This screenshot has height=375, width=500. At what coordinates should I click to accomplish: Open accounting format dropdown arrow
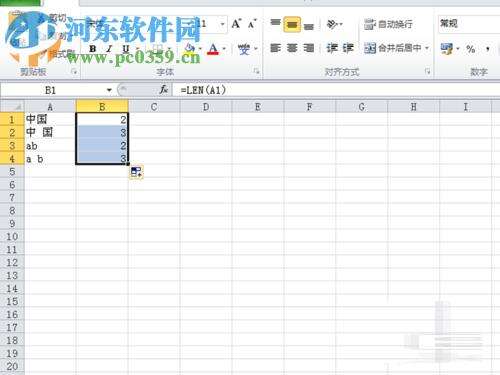pyautogui.click(x=458, y=49)
